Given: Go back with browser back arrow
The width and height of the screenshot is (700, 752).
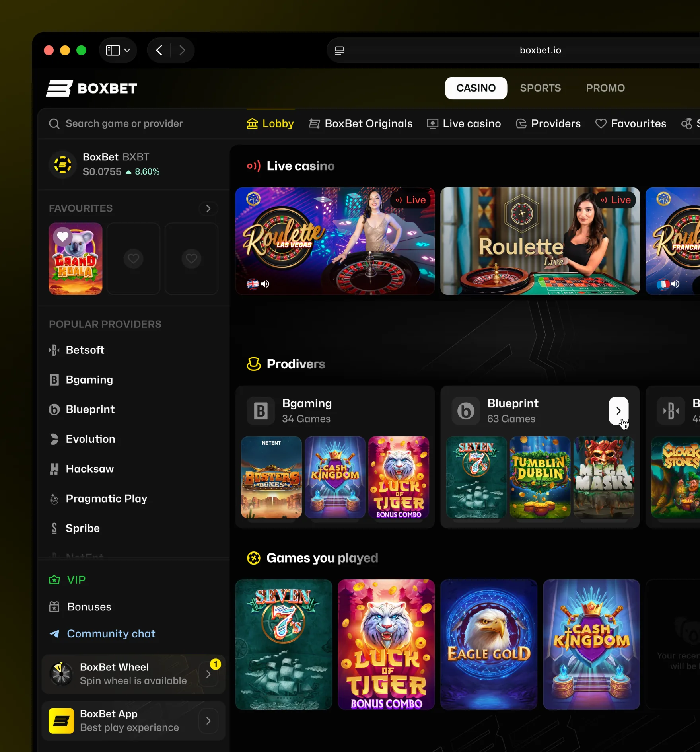Looking at the screenshot, I should [x=159, y=50].
